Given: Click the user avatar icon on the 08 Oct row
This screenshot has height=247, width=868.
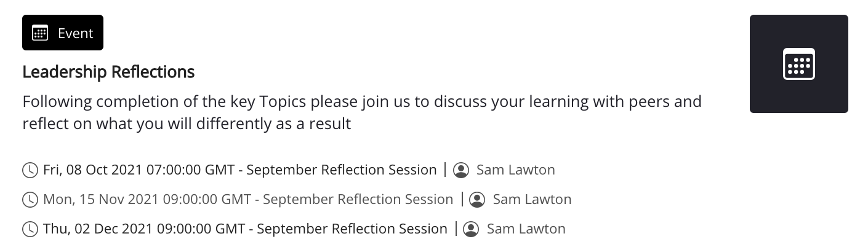Looking at the screenshot, I should point(461,170).
